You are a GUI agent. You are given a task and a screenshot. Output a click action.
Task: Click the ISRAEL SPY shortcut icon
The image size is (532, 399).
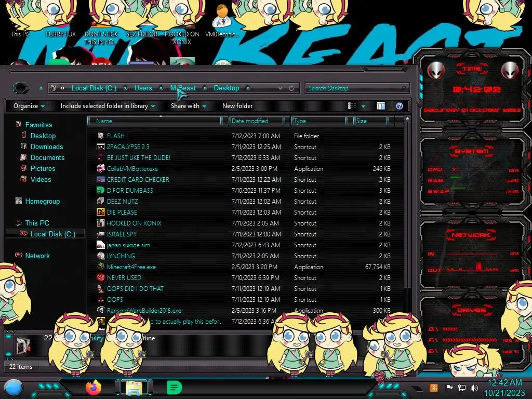(x=100, y=234)
